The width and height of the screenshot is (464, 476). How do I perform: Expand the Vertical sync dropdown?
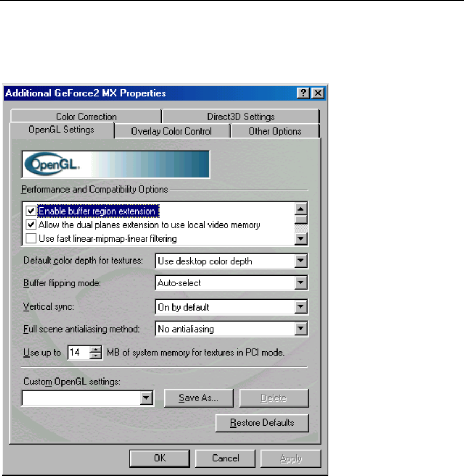pos(301,306)
